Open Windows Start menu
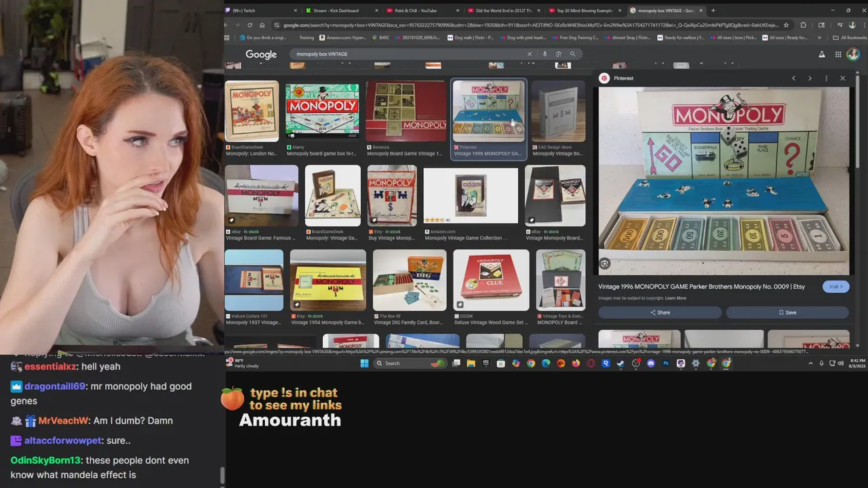The width and height of the screenshot is (868, 488). point(364,363)
